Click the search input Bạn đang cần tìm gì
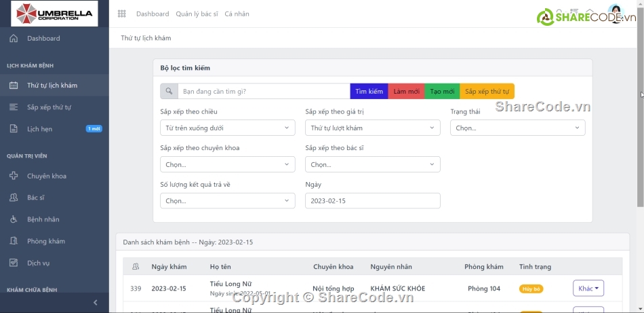Screen dimensions: 644x313 click(264, 91)
